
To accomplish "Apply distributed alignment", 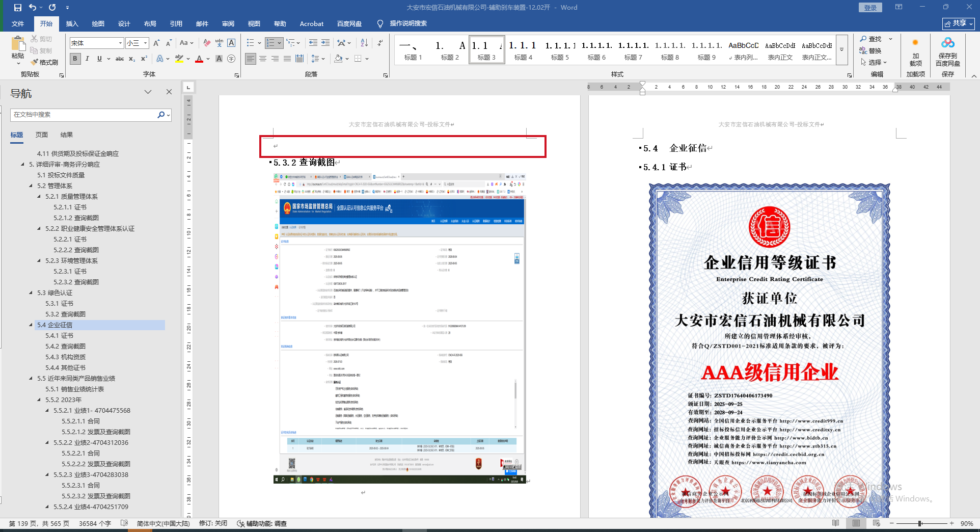I will (x=300, y=59).
